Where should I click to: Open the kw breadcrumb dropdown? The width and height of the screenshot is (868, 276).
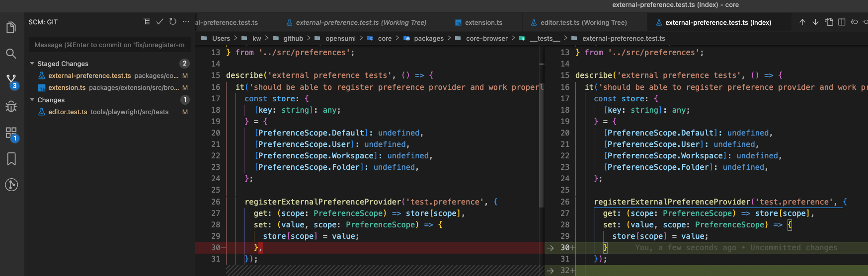tap(256, 38)
